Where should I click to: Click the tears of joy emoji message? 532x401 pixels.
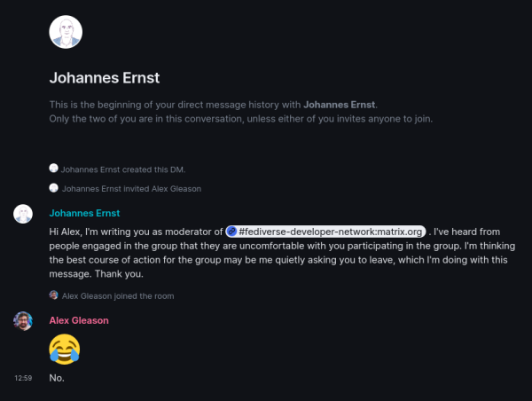click(x=65, y=350)
